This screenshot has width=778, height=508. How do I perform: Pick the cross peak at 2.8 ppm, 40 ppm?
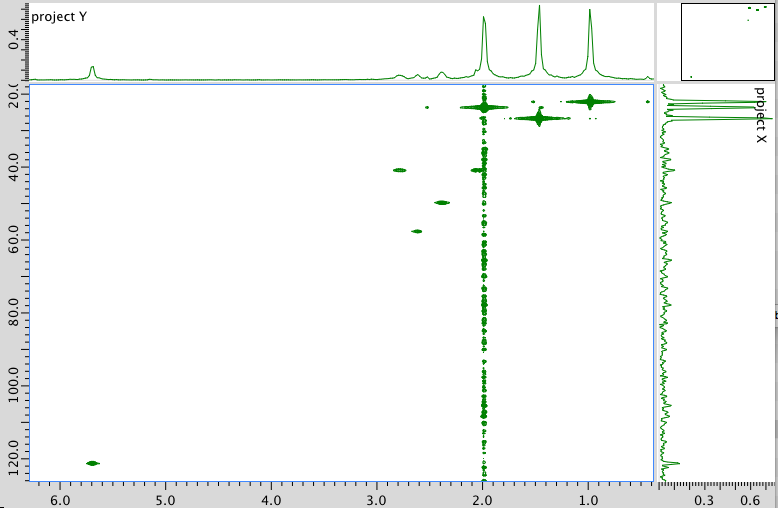pyautogui.click(x=400, y=170)
